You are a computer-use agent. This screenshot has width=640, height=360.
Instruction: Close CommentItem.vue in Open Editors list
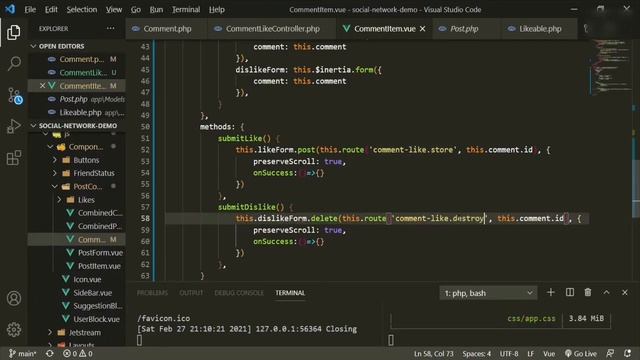[42, 86]
